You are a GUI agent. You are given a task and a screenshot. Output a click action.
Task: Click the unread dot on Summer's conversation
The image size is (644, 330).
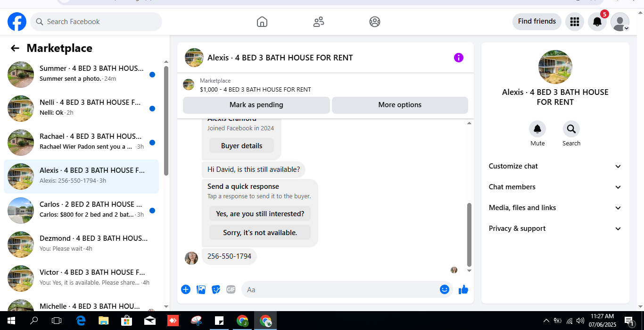152,75
